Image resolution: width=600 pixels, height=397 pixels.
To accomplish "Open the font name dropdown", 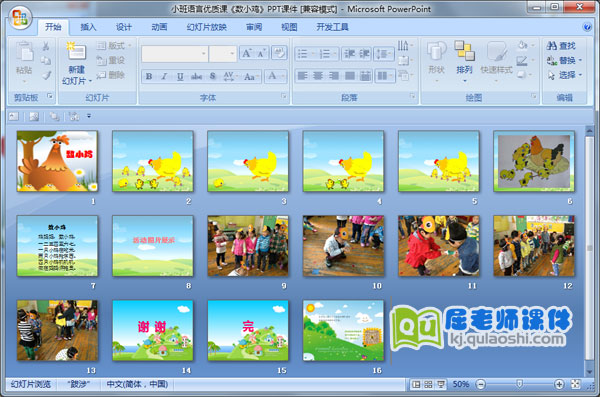I will coord(204,54).
